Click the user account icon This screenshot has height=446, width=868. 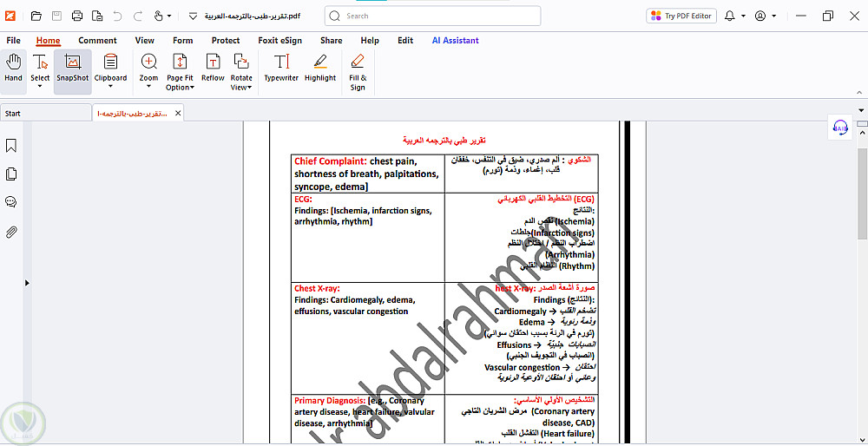pos(760,16)
